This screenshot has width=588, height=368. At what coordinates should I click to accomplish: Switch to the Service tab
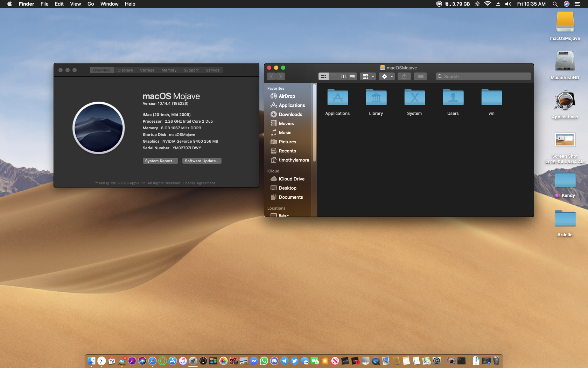click(x=212, y=70)
